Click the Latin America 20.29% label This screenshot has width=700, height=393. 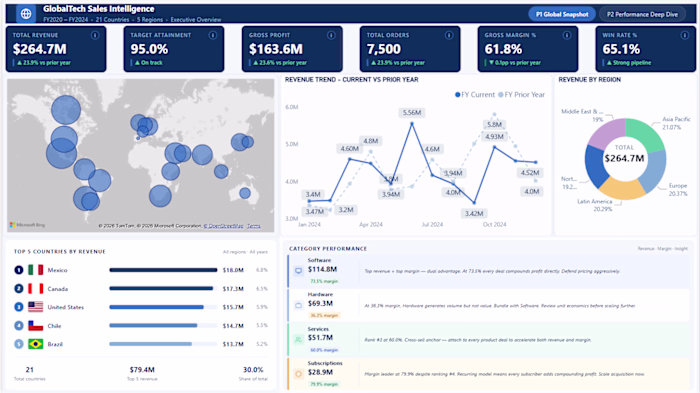(596, 205)
